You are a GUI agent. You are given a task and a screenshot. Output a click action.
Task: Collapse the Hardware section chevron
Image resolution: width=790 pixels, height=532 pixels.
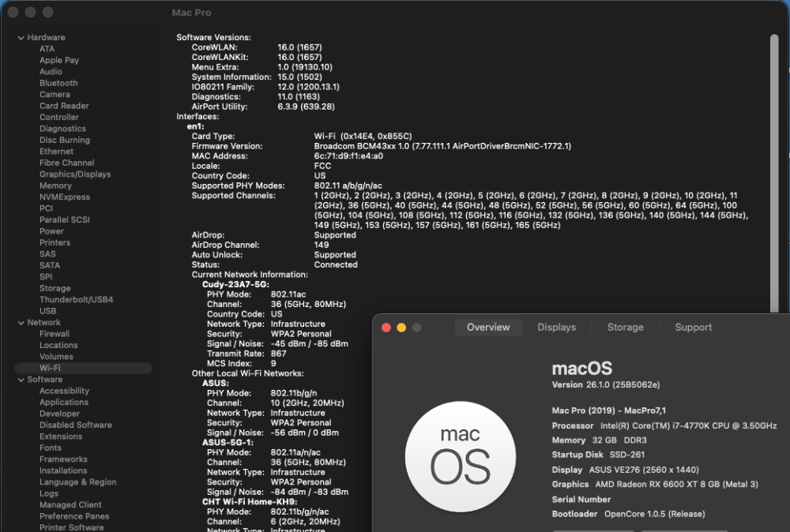pos(21,38)
